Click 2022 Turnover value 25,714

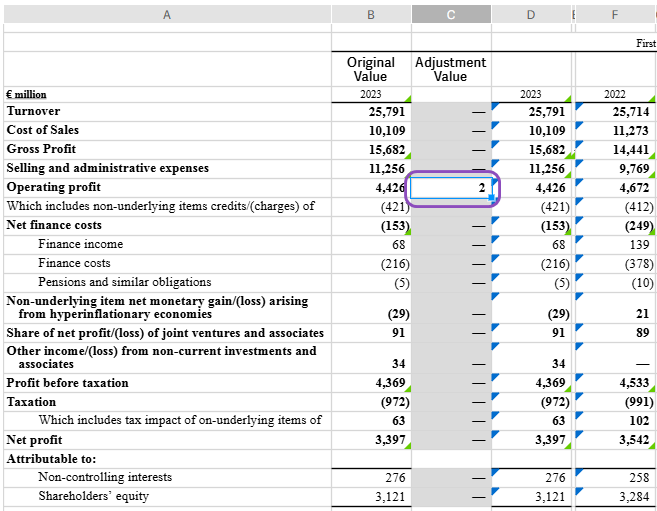tap(631, 112)
